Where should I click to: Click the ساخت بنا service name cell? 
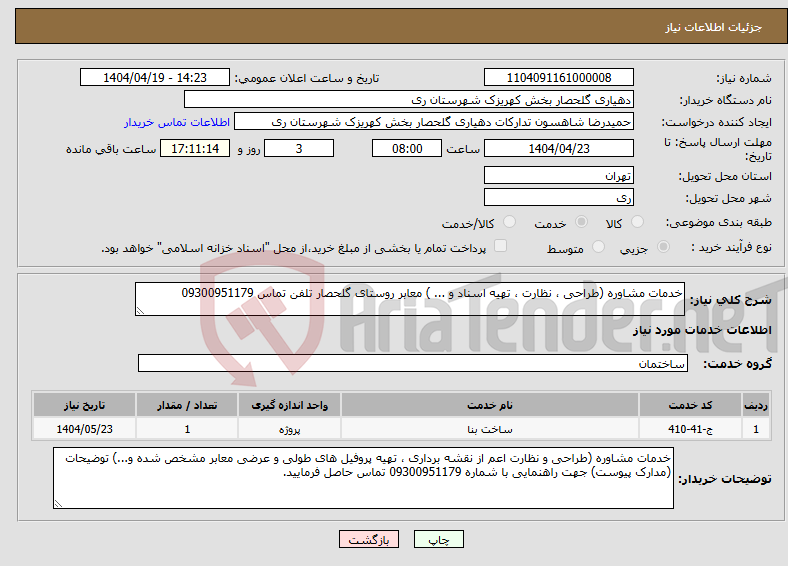pyautogui.click(x=489, y=429)
